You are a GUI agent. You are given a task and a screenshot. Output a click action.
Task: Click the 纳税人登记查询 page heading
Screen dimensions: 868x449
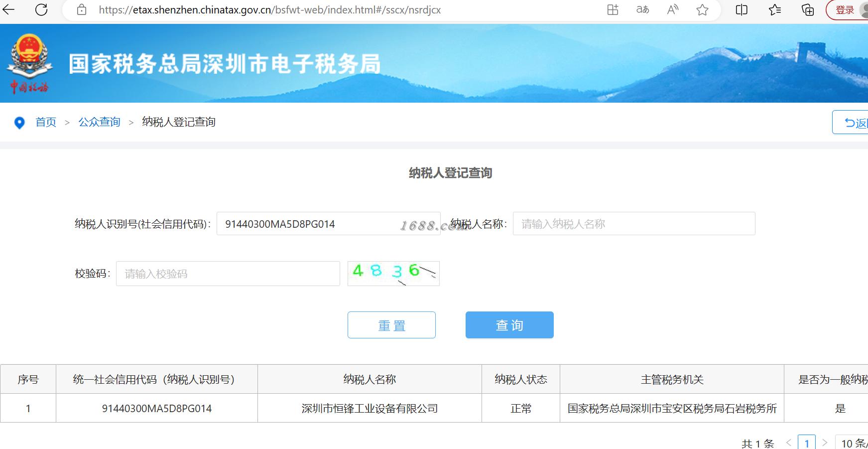(x=450, y=173)
